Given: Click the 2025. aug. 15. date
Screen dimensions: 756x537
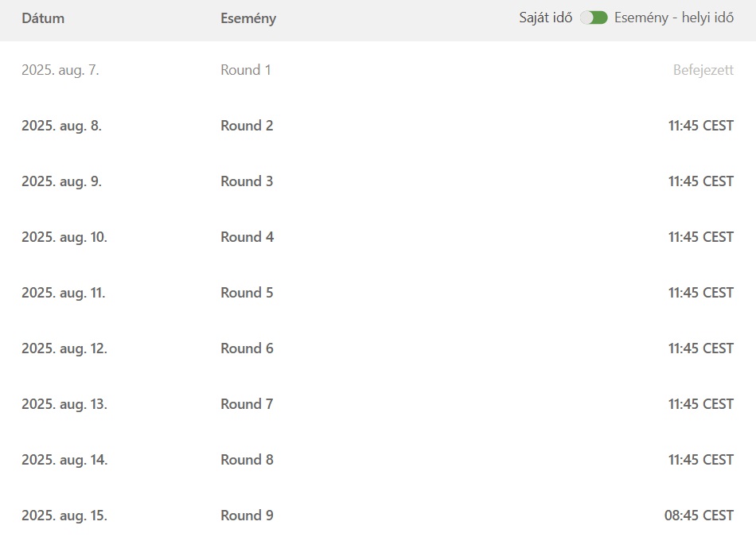Looking at the screenshot, I should click(64, 516).
